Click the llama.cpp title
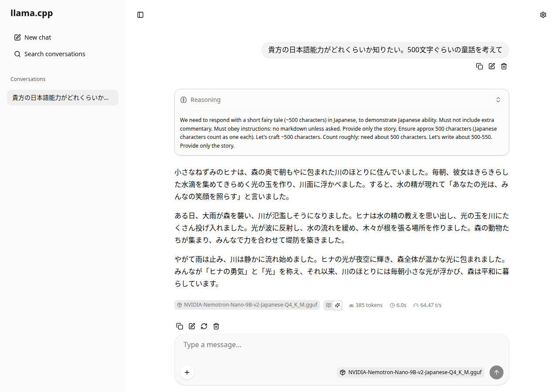558x392 pixels. pyautogui.click(x=32, y=13)
